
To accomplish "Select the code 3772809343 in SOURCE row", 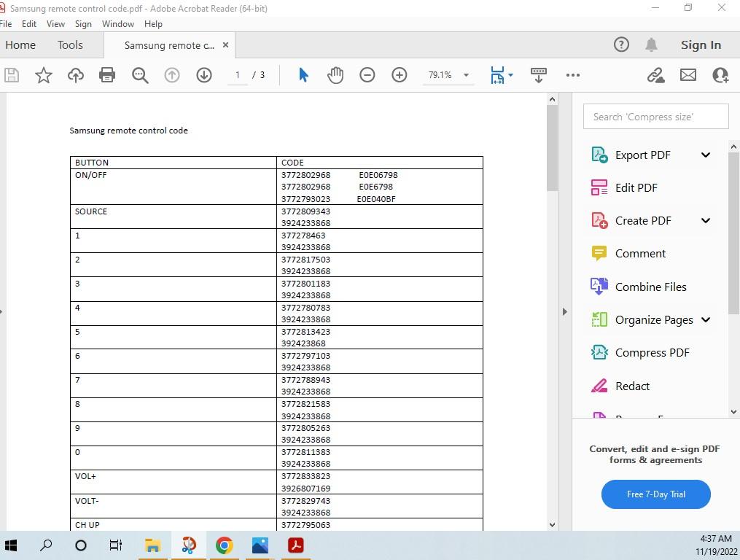I will [x=305, y=211].
